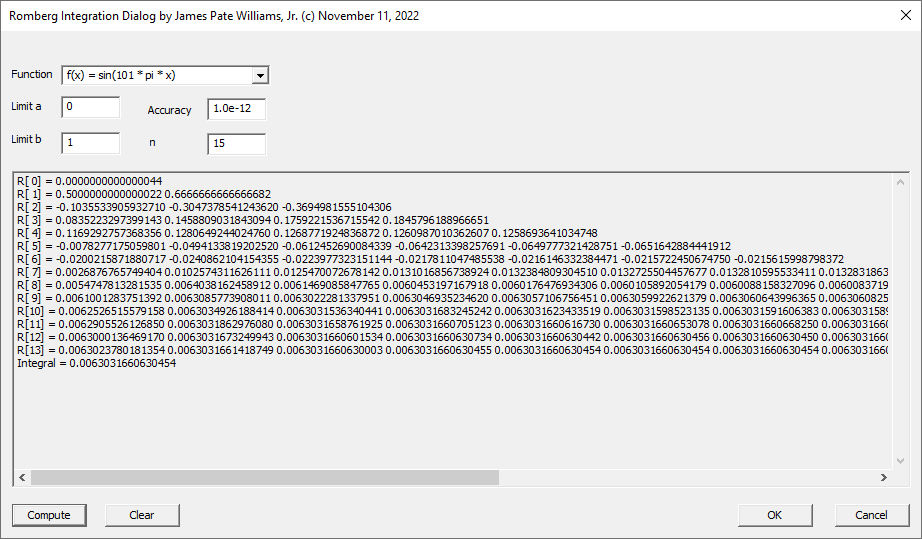Click the horizontal scrollbar's left arrow
The image size is (922, 539).
22,478
